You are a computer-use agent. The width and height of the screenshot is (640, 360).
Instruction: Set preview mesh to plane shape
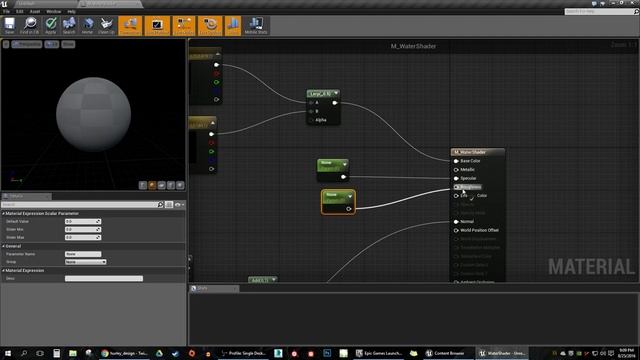tap(162, 185)
